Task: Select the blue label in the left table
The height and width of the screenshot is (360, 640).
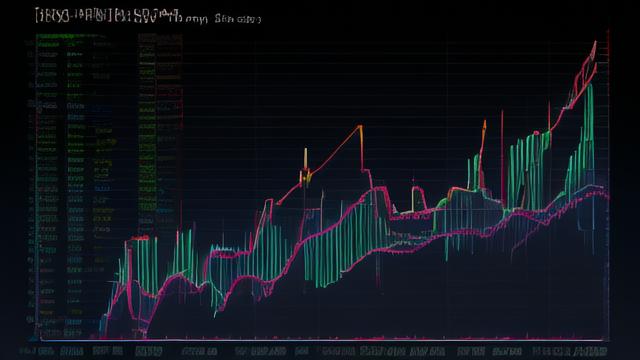Action: pos(102,189)
